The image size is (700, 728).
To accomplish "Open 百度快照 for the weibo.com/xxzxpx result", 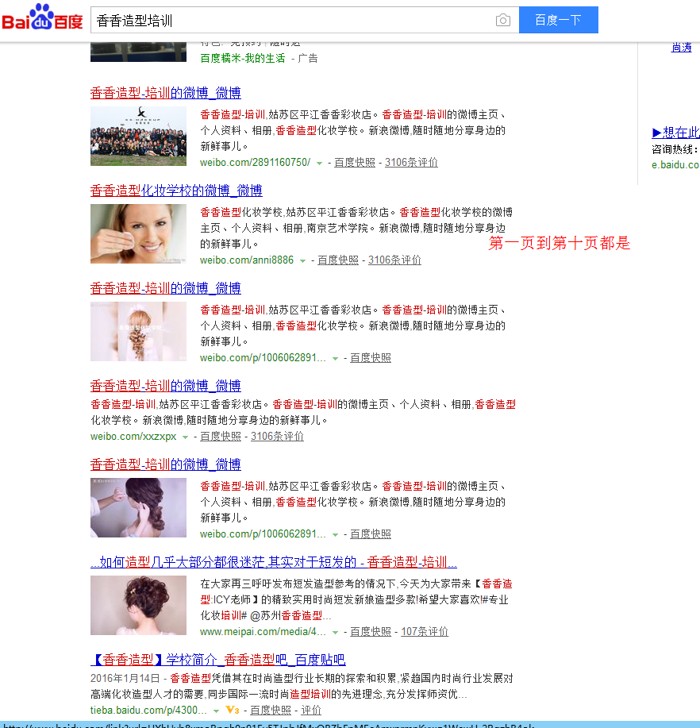I will [221, 437].
